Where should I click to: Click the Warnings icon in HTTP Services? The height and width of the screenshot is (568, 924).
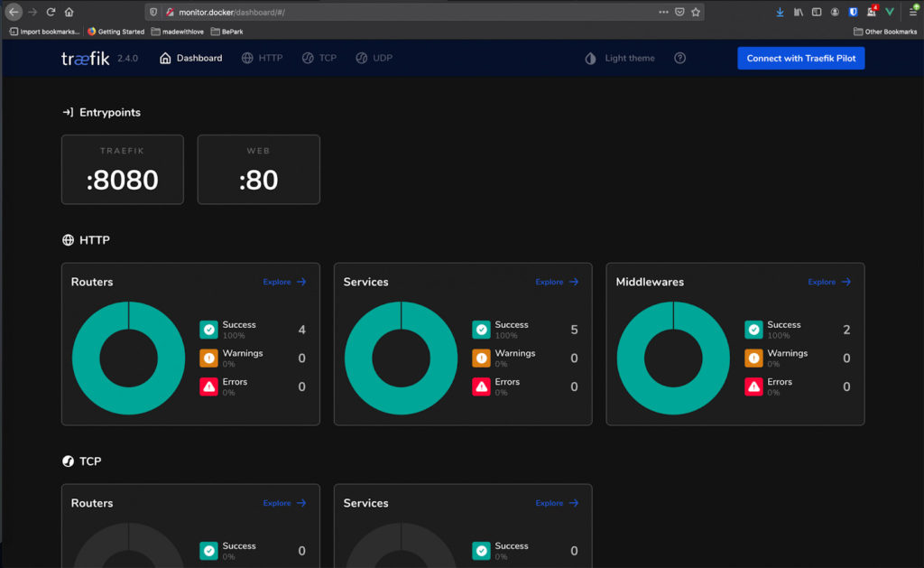482,358
